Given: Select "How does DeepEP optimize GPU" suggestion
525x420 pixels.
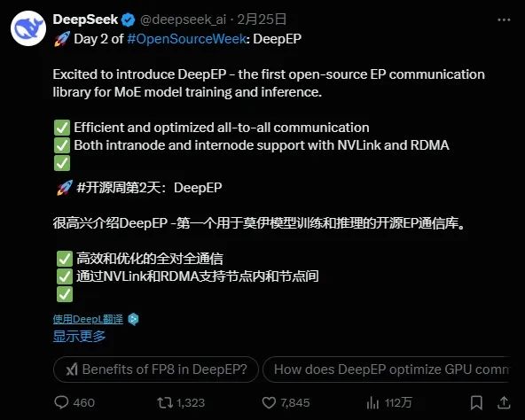Looking at the screenshot, I should (x=387, y=369).
